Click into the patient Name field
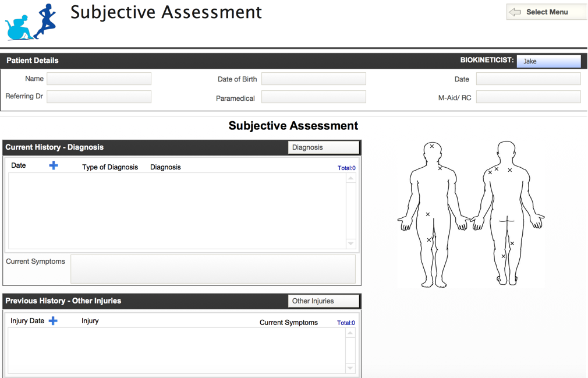The image size is (588, 378). [99, 79]
